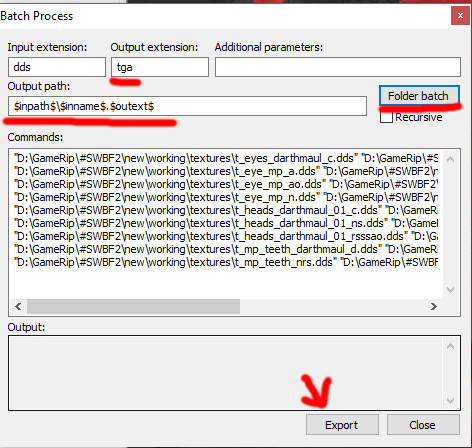
Task: Click the Folder batch button
Action: click(x=419, y=96)
